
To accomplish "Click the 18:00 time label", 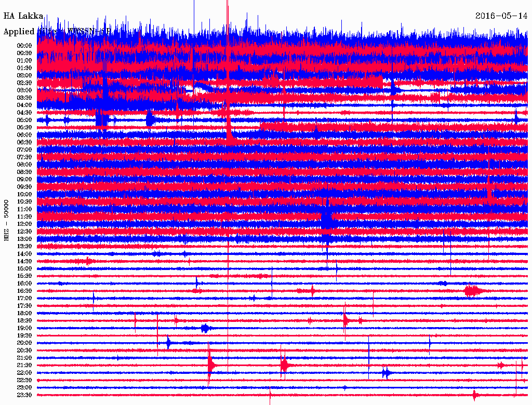I will [x=24, y=314].
